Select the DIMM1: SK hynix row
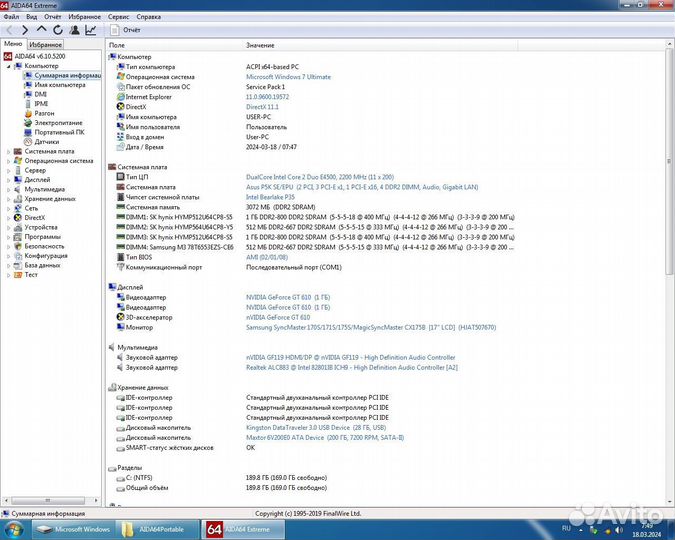 316,217
